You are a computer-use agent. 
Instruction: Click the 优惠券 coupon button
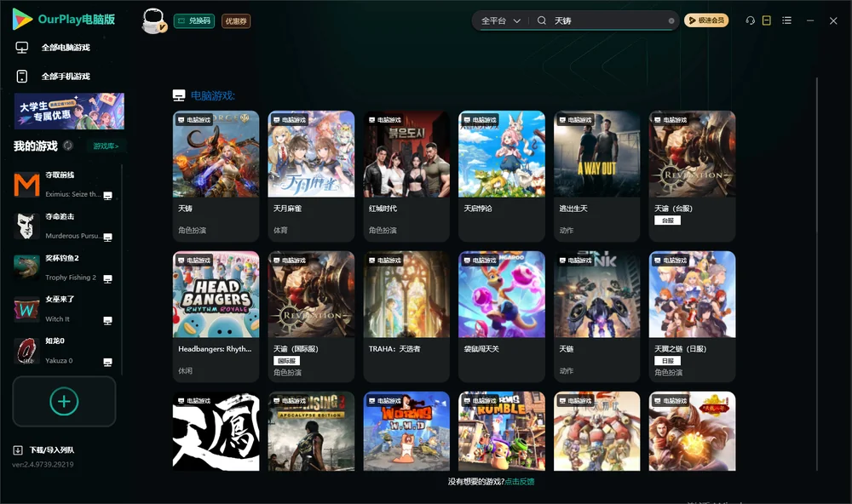[x=236, y=21]
